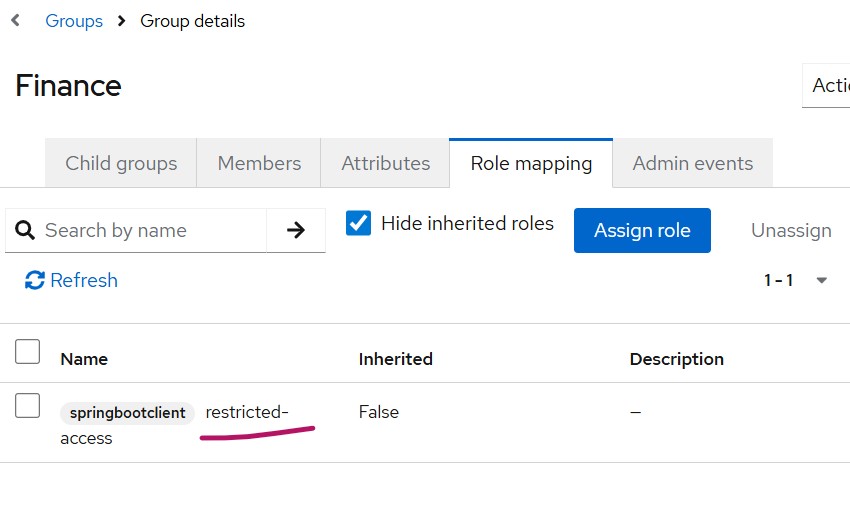Click the back chevron beside Groups breadcrumb

pyautogui.click(x=15, y=21)
